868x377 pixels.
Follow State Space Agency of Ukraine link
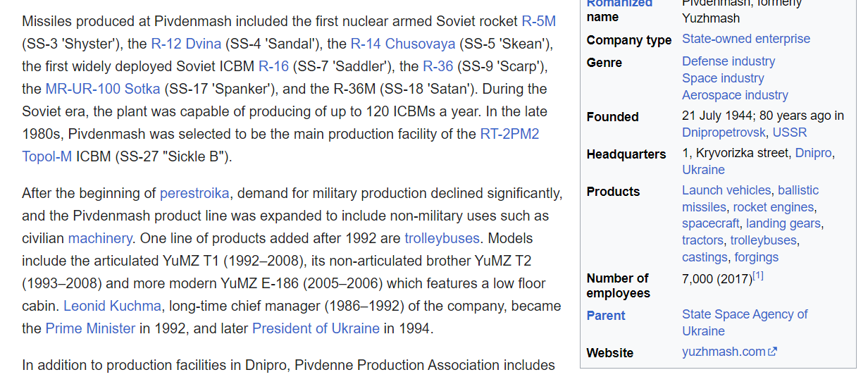(745, 323)
